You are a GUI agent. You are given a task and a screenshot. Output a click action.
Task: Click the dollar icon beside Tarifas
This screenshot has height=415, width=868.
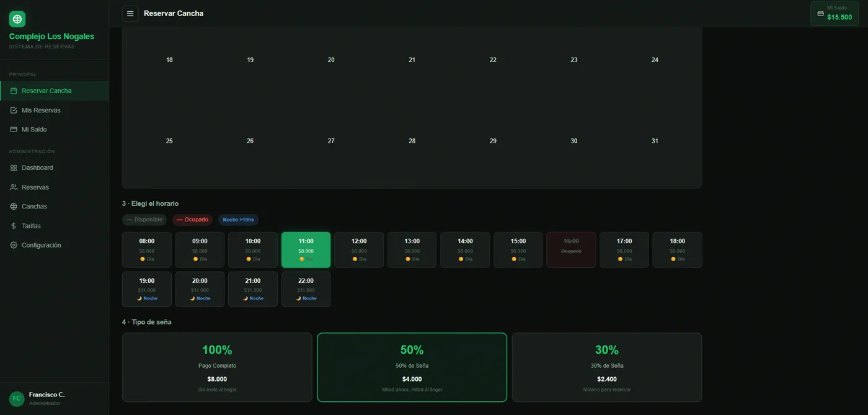(14, 226)
